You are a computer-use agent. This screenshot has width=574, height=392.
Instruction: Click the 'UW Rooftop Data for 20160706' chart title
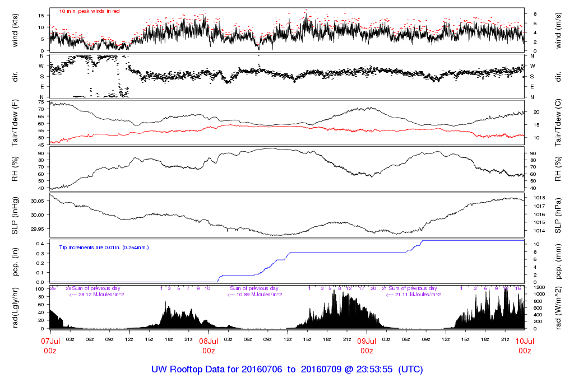tap(217, 369)
